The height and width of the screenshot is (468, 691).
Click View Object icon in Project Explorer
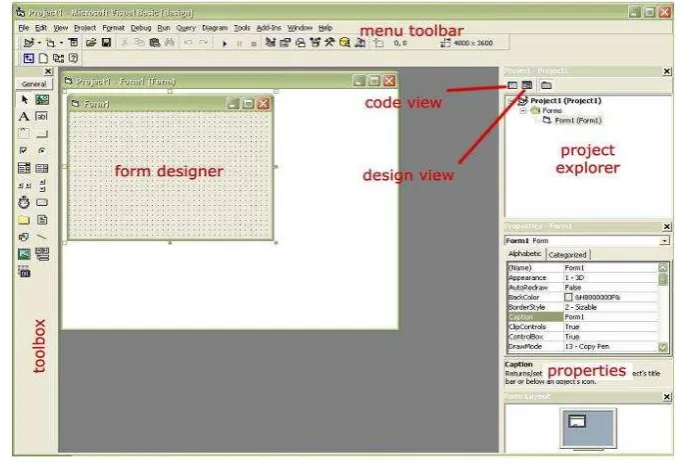[527, 85]
